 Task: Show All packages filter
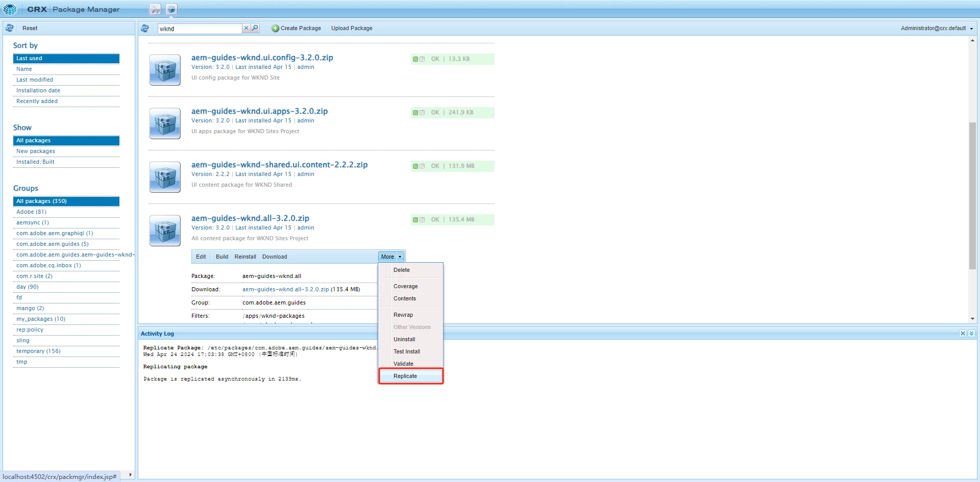[x=66, y=140]
